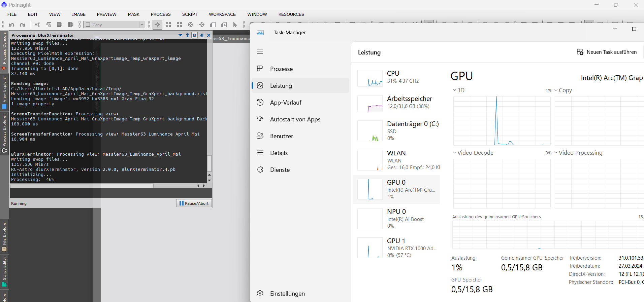Go to Prozesse in Task-Manager

point(300,69)
